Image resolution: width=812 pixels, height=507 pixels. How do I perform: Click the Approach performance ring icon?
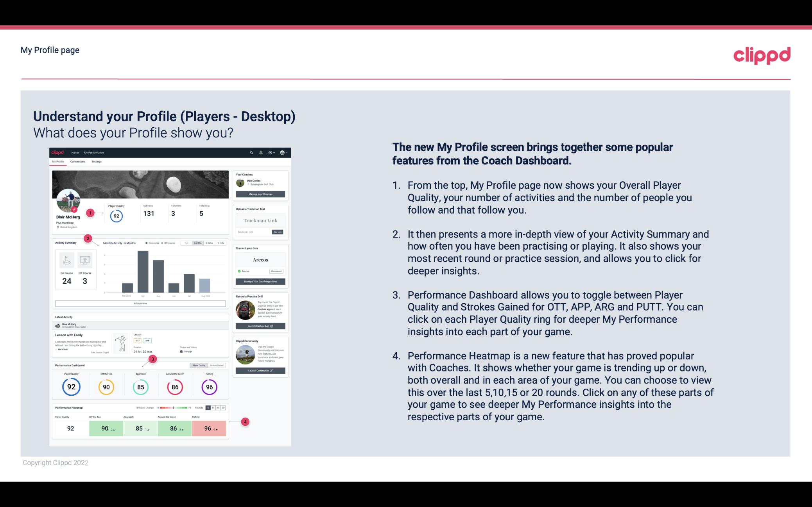[x=140, y=387]
